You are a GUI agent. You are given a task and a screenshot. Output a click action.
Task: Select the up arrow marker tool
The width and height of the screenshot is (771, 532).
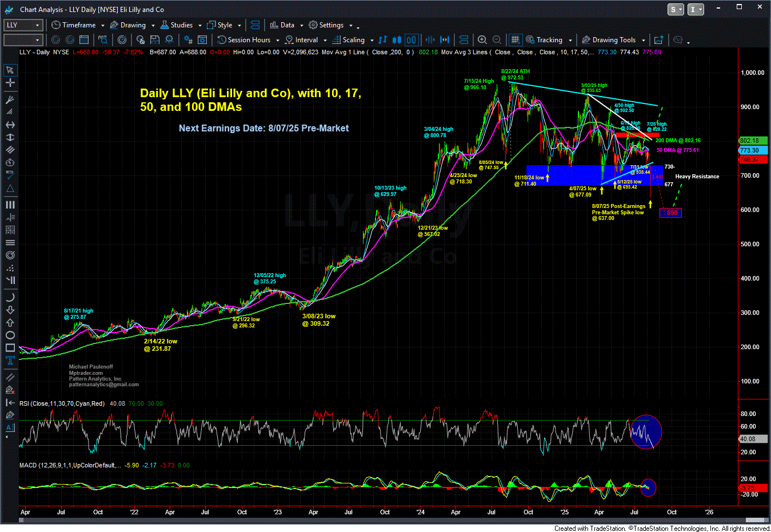coord(10,322)
